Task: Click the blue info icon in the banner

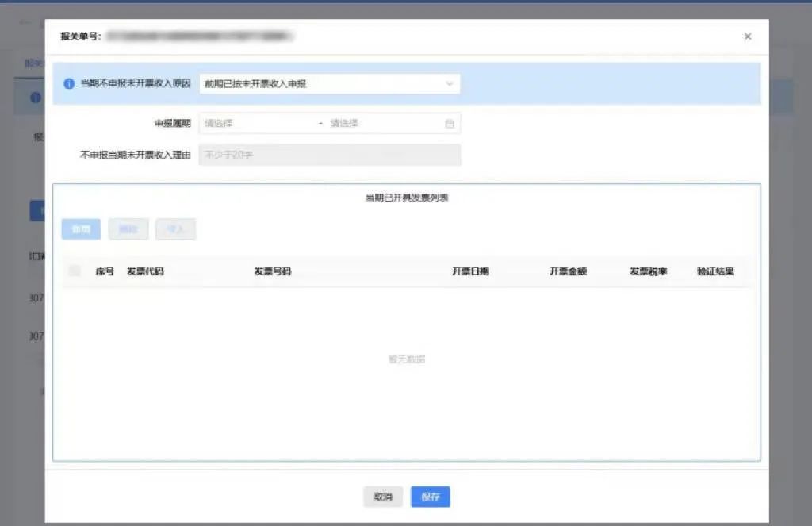Action: 70,83
